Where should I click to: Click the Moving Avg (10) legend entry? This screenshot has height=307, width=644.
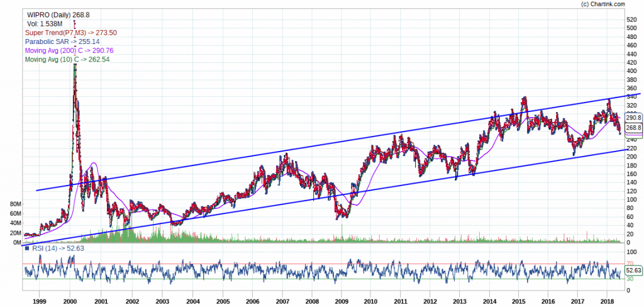(x=67, y=60)
